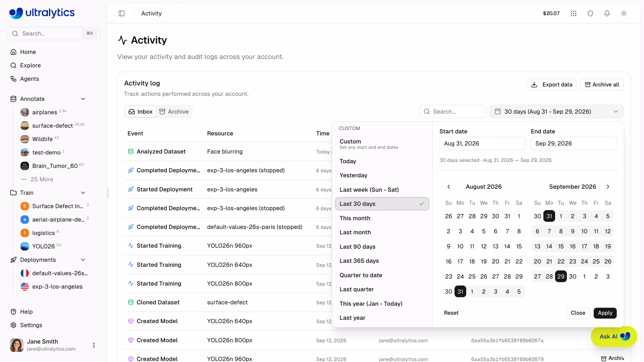Select Last year preset

pos(382,318)
